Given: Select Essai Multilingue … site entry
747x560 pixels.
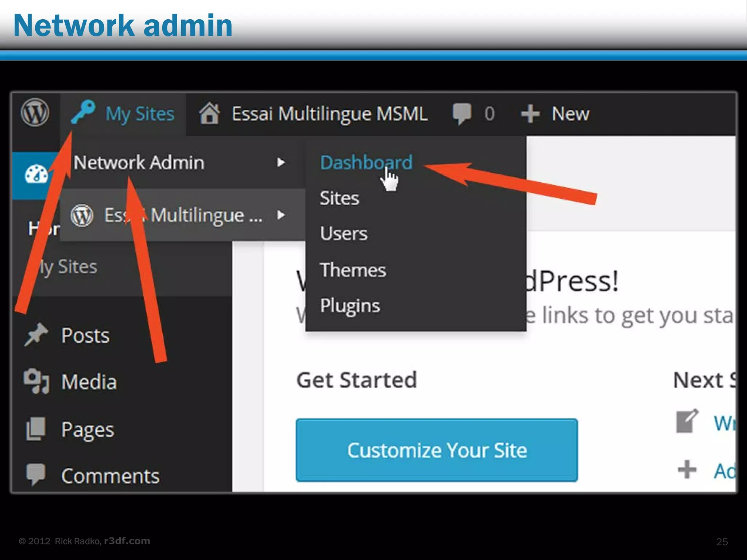Looking at the screenshot, I should point(182,215).
